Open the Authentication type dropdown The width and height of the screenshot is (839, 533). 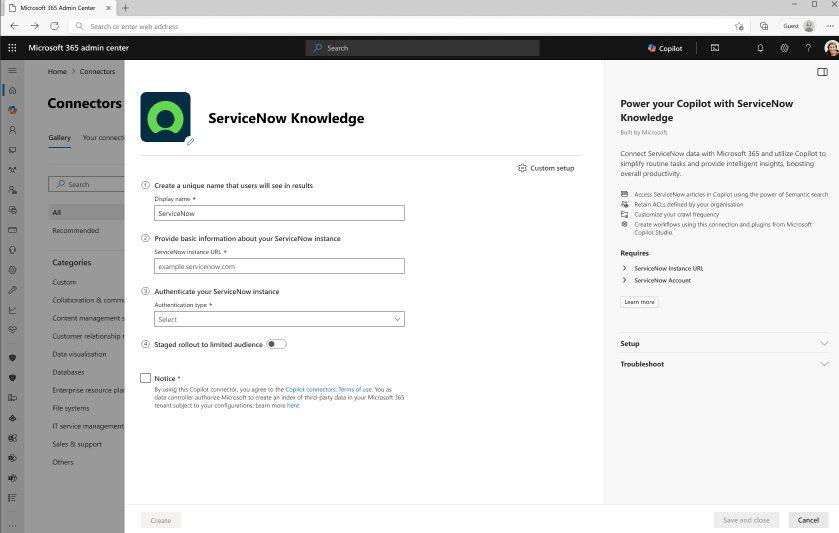[279, 319]
